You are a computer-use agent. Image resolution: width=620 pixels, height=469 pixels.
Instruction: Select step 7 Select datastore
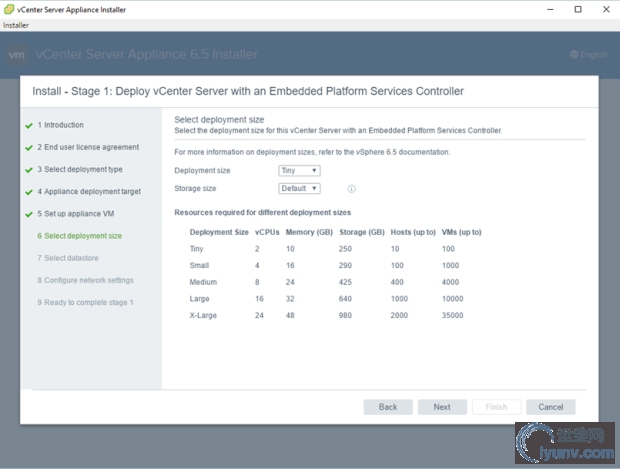point(68,258)
